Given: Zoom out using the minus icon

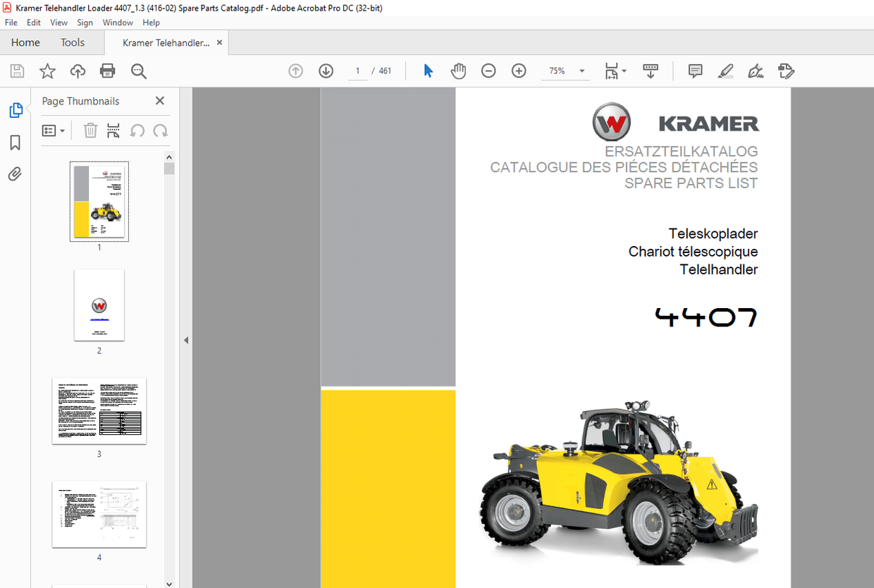Looking at the screenshot, I should coord(488,71).
